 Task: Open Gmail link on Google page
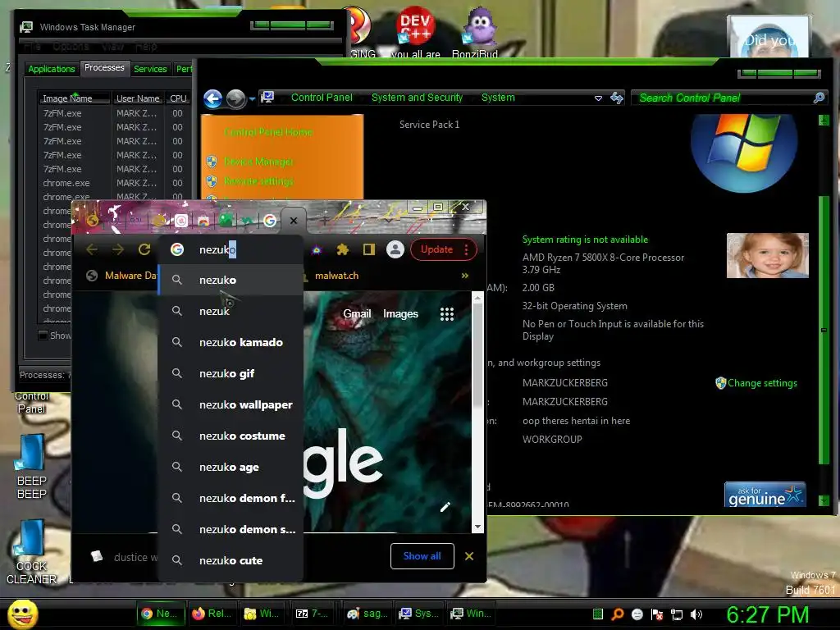pyautogui.click(x=357, y=314)
